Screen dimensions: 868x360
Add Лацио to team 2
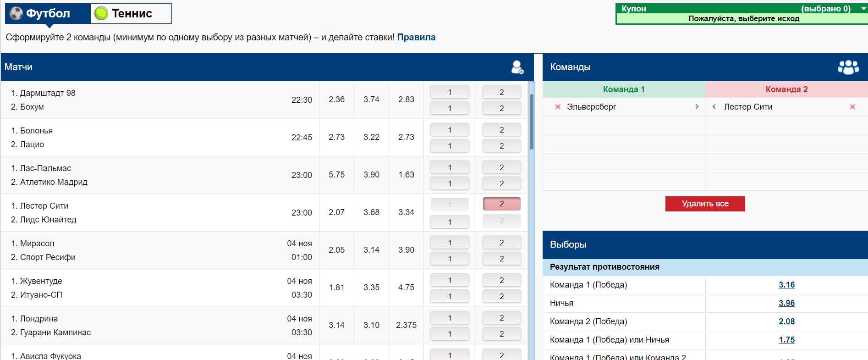502,146
